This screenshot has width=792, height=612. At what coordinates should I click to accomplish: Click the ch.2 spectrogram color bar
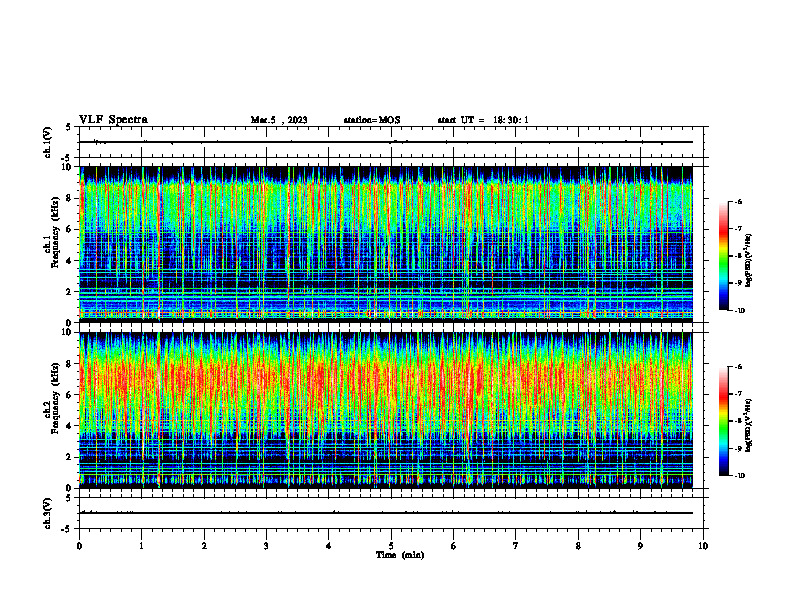coord(723,421)
